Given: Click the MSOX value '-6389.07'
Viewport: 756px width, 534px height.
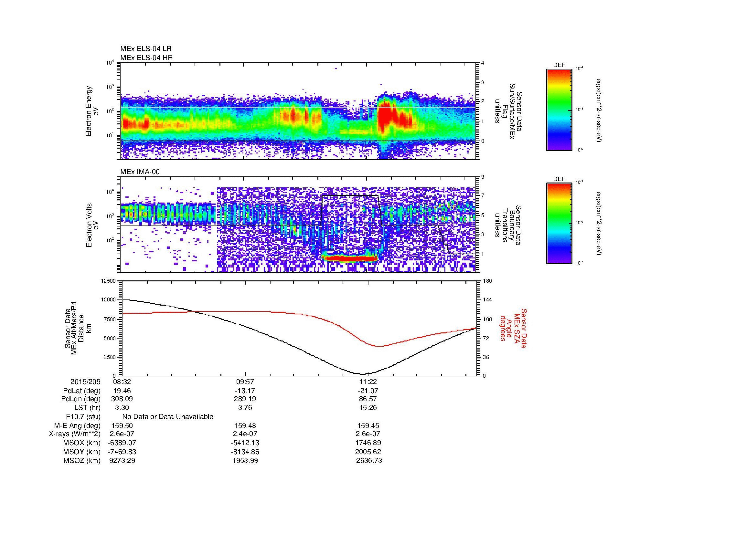Looking at the screenshot, I should [x=122, y=443].
